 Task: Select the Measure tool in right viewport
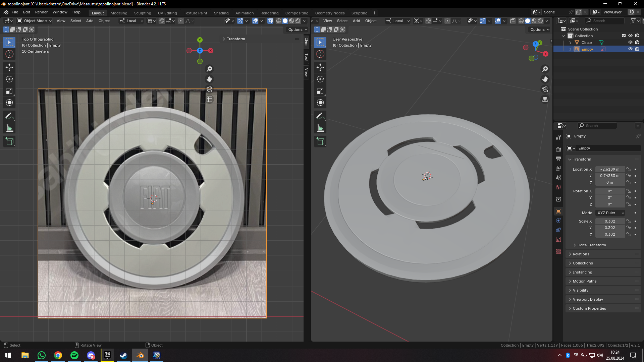click(320, 128)
